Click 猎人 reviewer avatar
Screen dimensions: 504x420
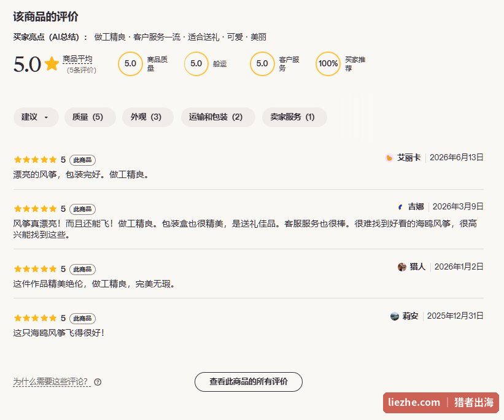coord(401,267)
